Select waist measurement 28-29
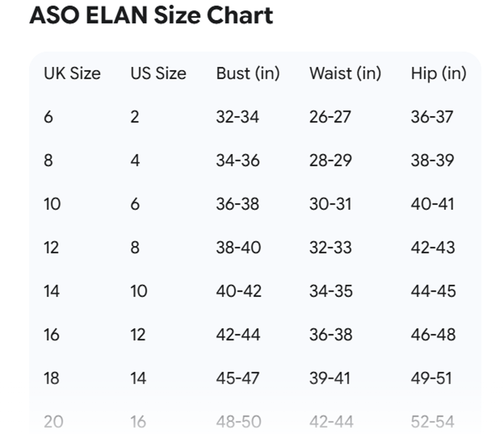The width and height of the screenshot is (504, 434). click(x=330, y=160)
